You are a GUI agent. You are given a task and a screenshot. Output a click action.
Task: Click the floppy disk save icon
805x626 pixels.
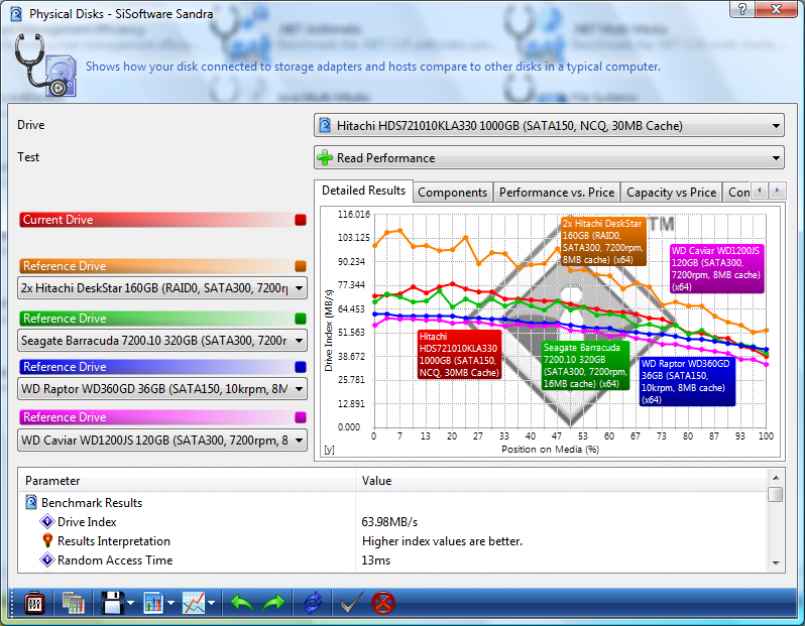click(110, 603)
